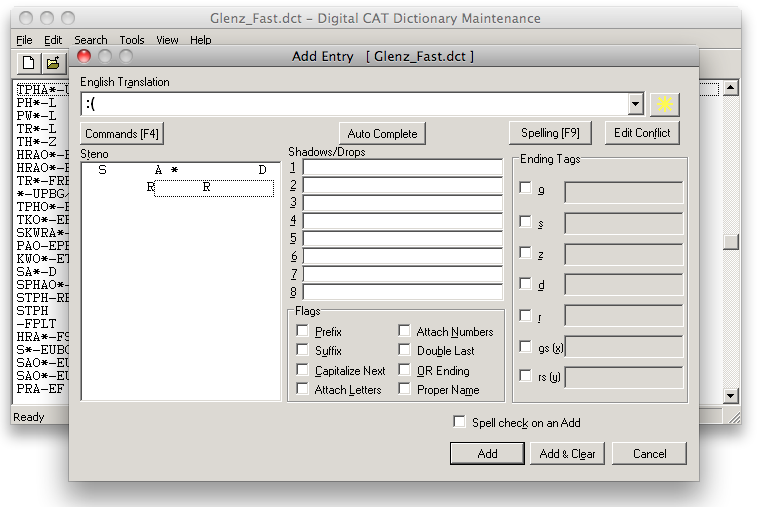Select the STPH dictionary entry
Image resolution: width=762 pixels, height=507 pixels.
[33, 311]
